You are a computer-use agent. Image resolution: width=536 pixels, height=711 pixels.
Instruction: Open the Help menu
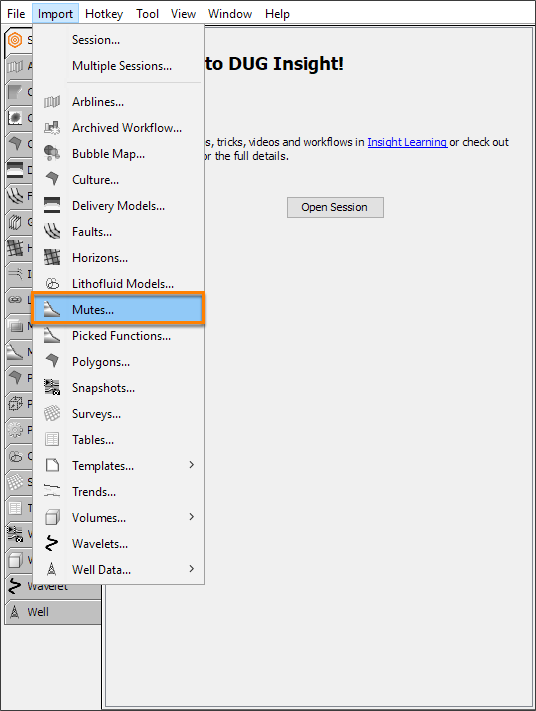pyautogui.click(x=277, y=14)
